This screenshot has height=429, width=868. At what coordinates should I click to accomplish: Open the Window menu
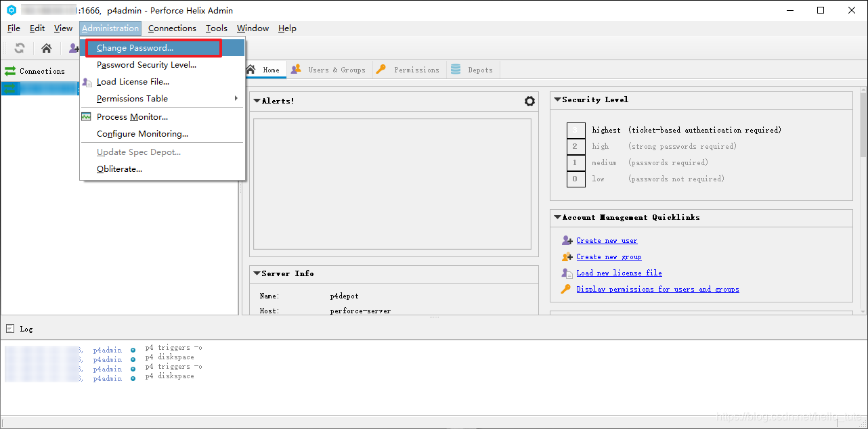(x=253, y=28)
